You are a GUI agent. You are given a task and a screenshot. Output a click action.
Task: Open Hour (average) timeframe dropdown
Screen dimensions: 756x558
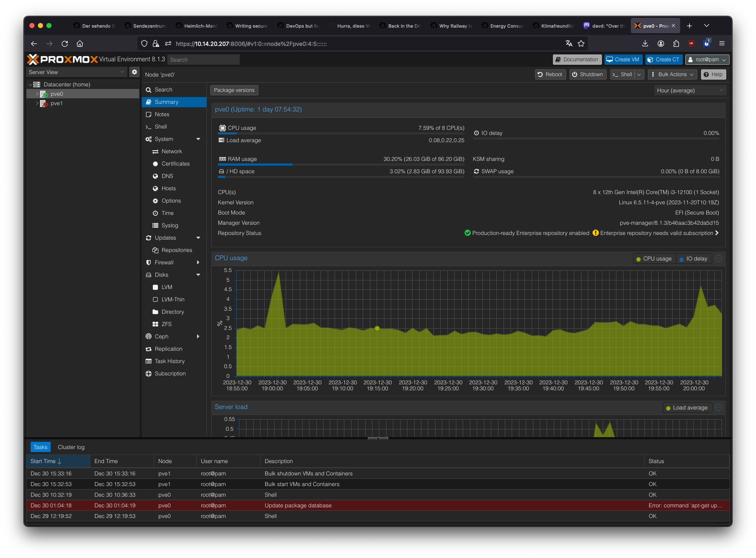690,90
